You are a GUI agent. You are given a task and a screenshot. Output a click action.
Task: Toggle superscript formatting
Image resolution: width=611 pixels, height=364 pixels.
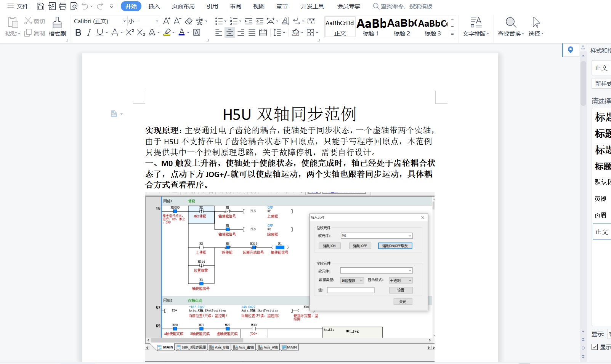(x=130, y=33)
